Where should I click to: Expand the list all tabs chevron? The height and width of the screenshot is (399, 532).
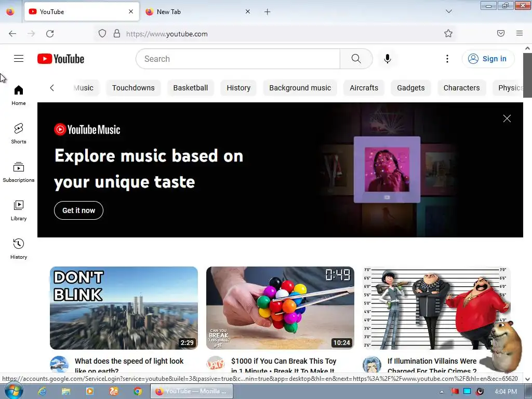click(448, 11)
